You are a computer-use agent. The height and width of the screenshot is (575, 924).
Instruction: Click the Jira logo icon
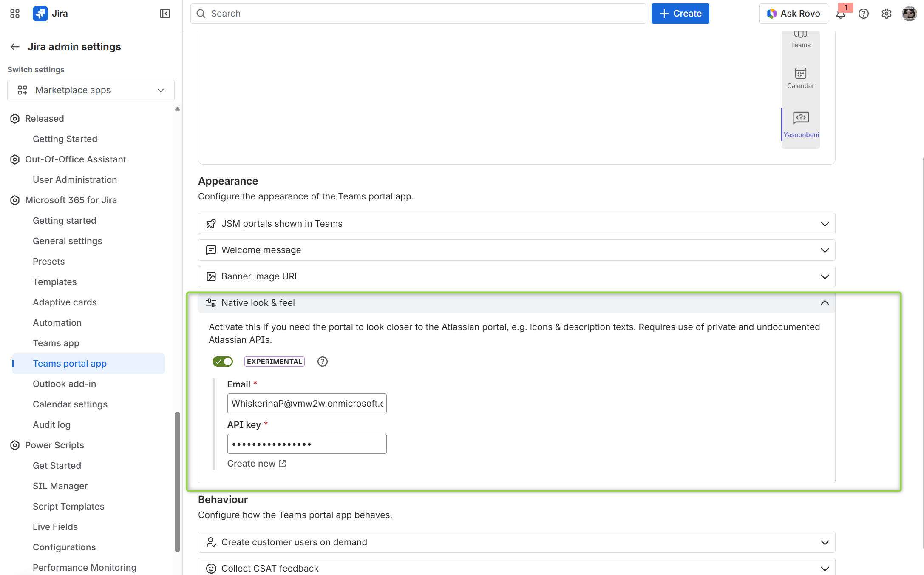pyautogui.click(x=40, y=14)
